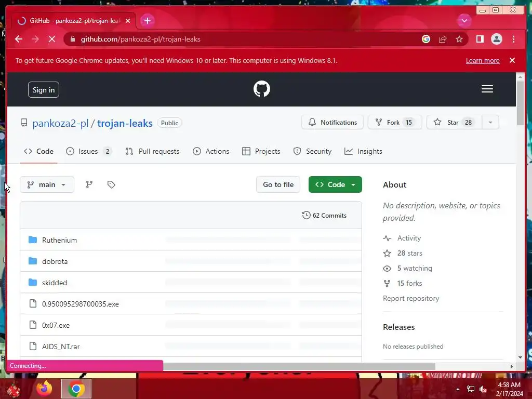Image resolution: width=532 pixels, height=399 pixels.
Task: Click the Chrome taskbar icon
Action: [76, 389]
